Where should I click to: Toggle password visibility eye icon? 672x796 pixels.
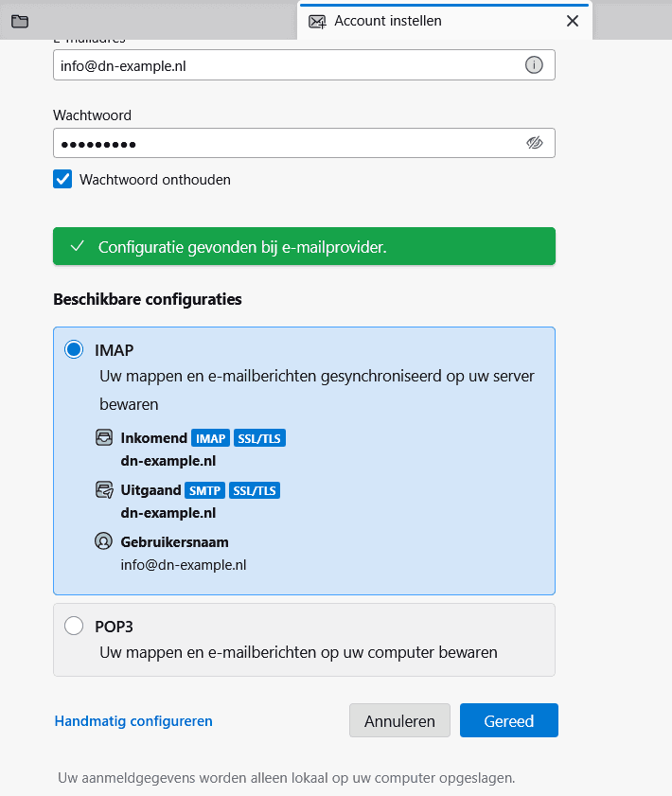(534, 143)
